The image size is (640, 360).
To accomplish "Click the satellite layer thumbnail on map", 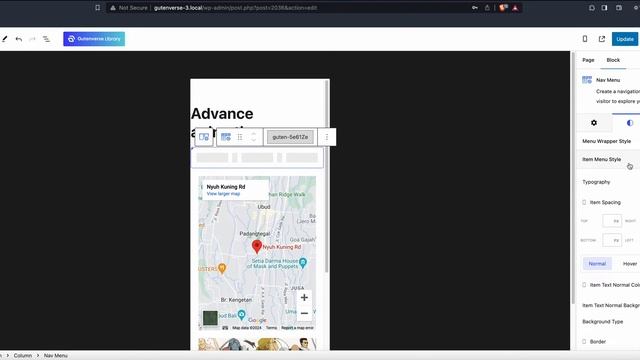I will pos(210,318).
